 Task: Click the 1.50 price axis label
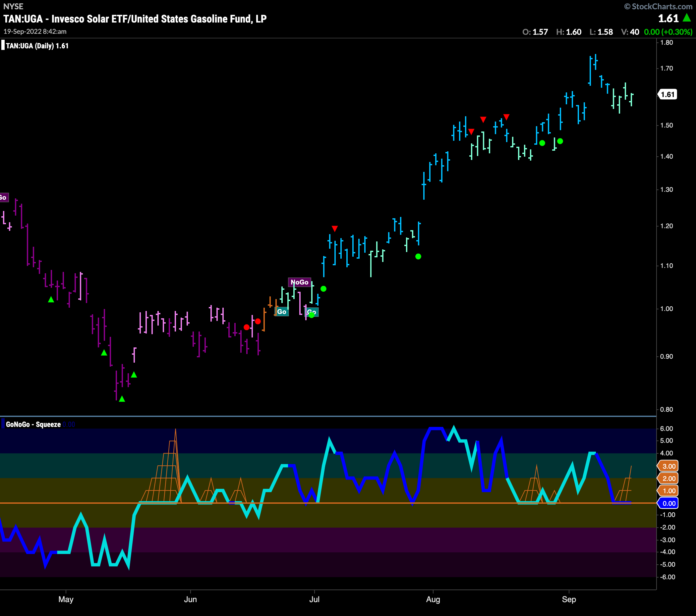(x=667, y=125)
